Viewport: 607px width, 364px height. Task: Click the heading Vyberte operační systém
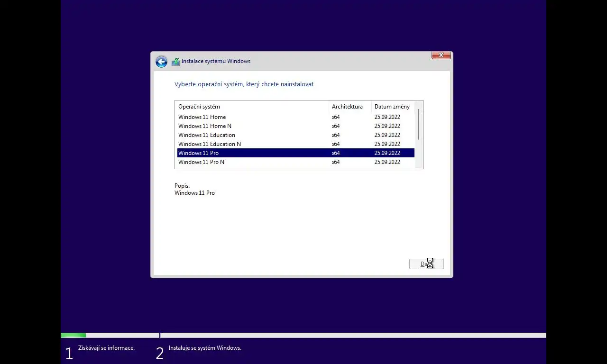[x=244, y=84]
